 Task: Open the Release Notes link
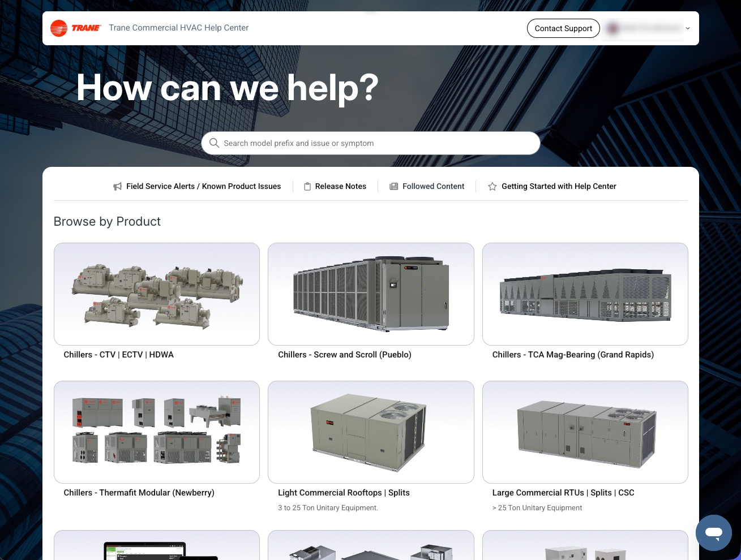click(341, 186)
